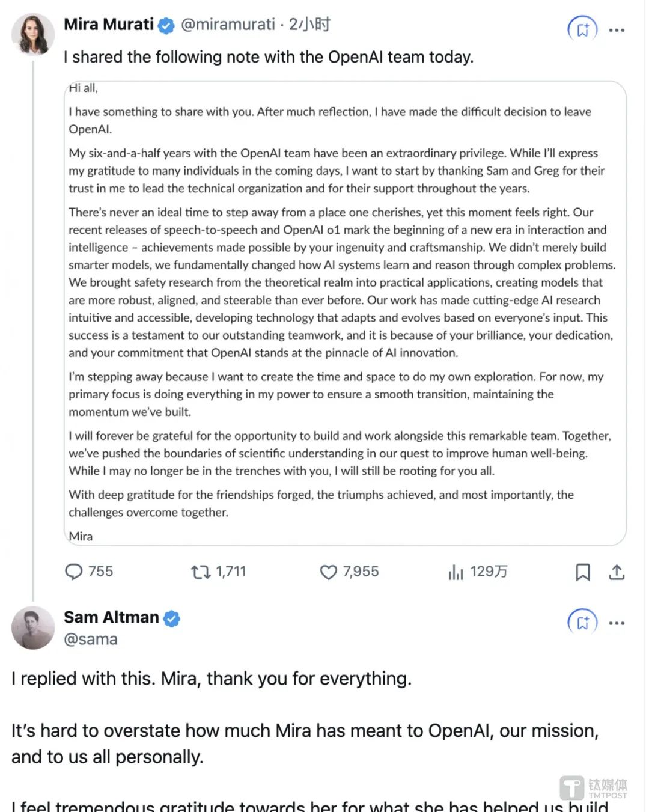Bookmark Mira's tweet below the note
The height and width of the screenshot is (812, 649).
582,572
